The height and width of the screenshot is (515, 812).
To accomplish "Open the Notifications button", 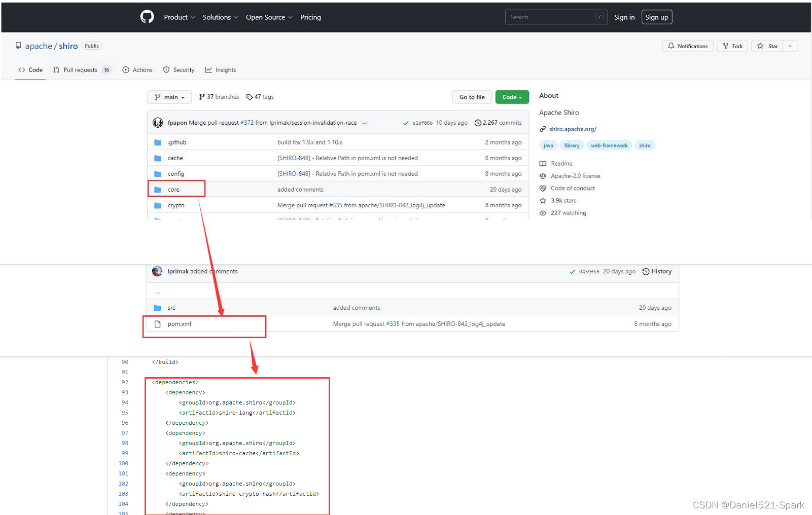I will (688, 46).
